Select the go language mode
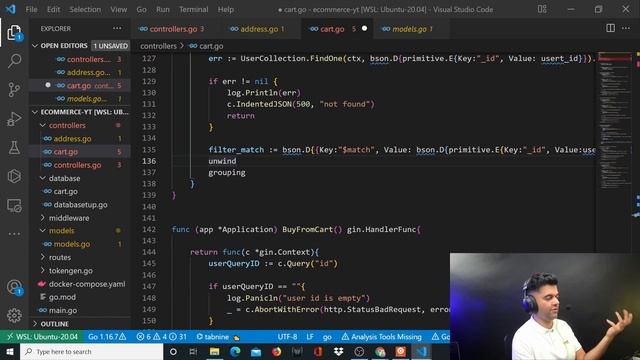640x360 pixels. [327, 337]
